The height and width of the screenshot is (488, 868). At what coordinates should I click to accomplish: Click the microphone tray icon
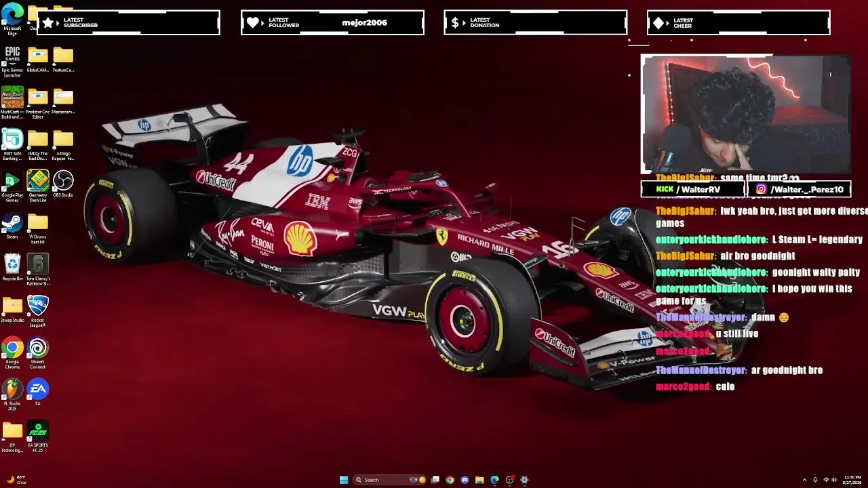point(815,480)
